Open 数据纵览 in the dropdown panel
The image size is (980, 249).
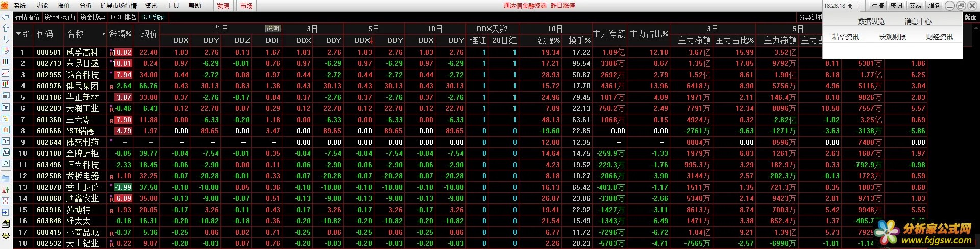871,21
